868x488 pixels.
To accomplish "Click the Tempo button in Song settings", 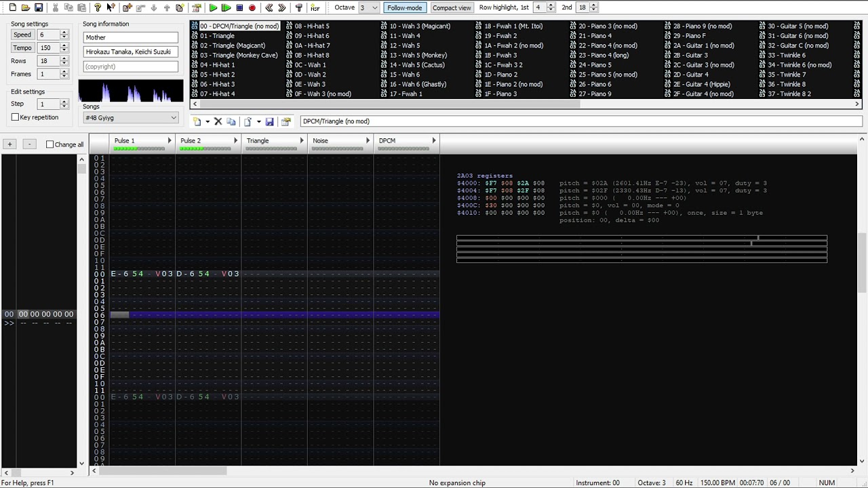I will click(22, 47).
